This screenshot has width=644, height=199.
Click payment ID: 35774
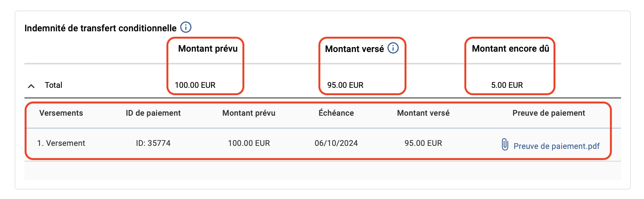(153, 143)
